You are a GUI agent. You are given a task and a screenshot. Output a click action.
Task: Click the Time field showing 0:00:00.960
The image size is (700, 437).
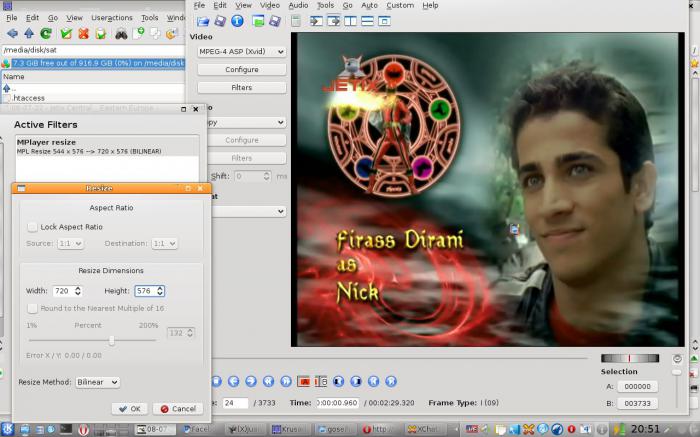click(x=338, y=403)
